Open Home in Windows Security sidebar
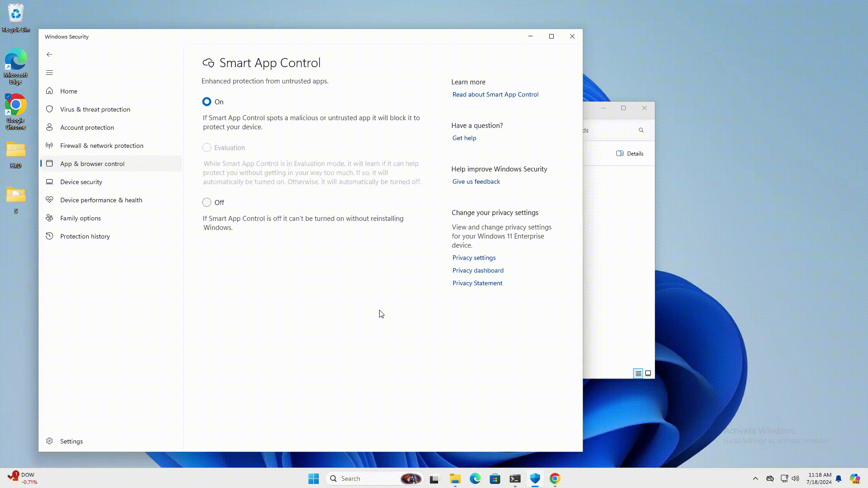Screen dimensions: 868x488 point(68,91)
